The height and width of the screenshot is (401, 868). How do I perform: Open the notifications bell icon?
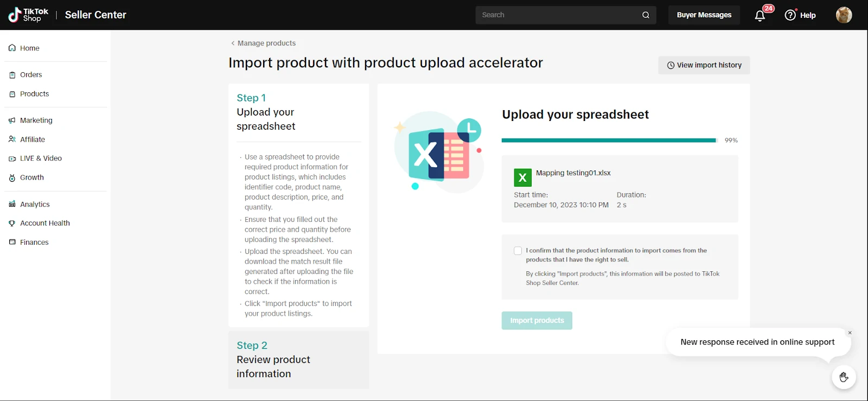pos(760,15)
